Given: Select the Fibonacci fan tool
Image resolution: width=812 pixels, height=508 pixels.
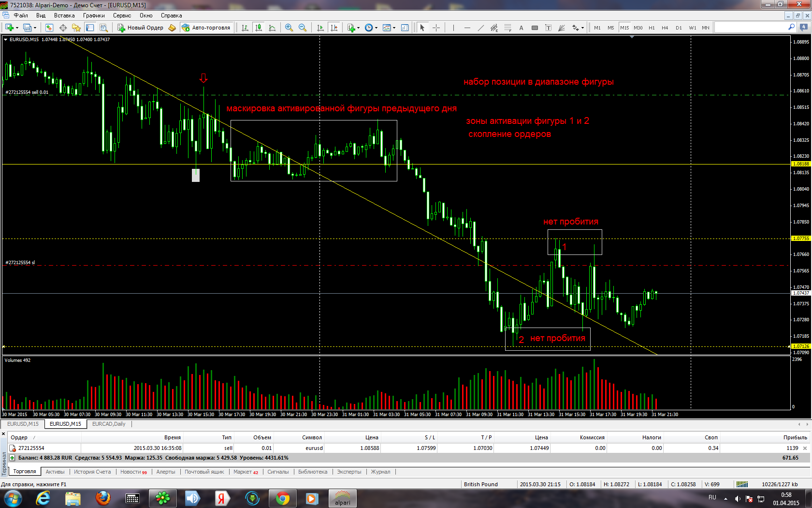Looking at the screenshot, I should point(562,28).
